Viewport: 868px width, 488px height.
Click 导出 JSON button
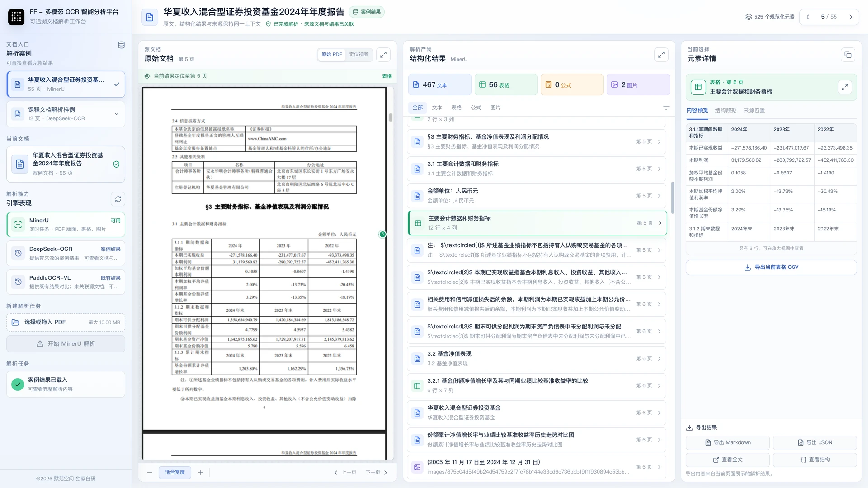pyautogui.click(x=815, y=443)
